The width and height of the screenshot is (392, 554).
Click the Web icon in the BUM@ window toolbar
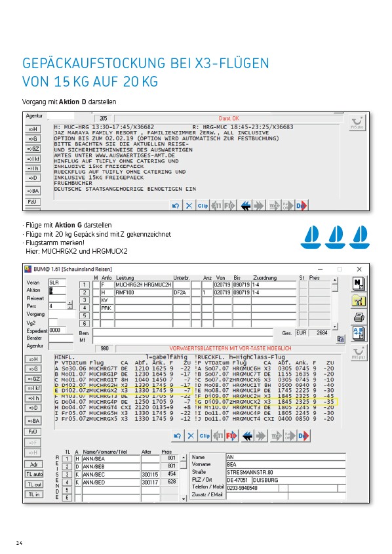[x=276, y=437]
